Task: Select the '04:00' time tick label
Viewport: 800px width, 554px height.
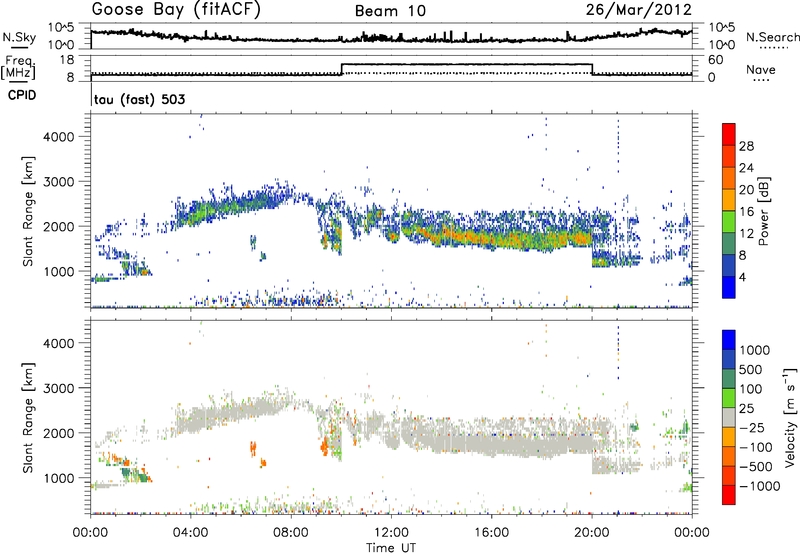Action: click(x=190, y=533)
